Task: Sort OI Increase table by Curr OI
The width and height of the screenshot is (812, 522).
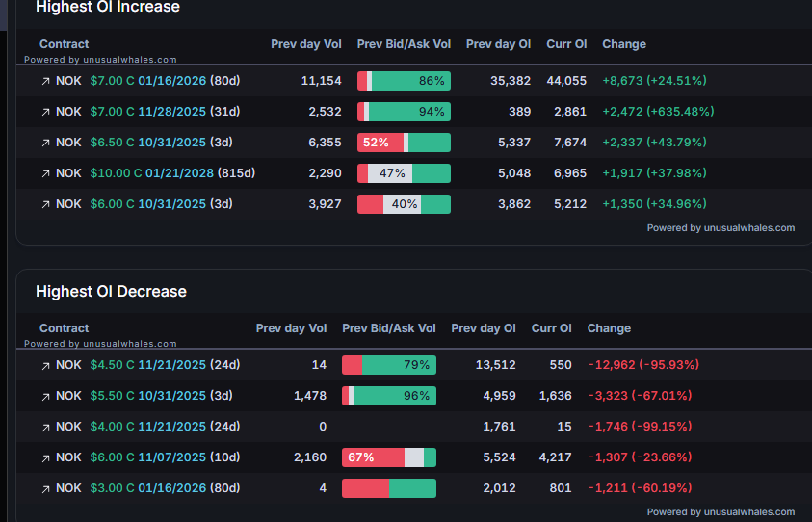Action: (x=566, y=44)
